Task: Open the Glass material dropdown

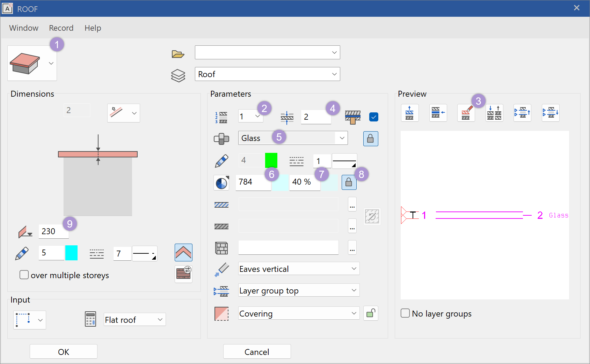Action: tap(342, 138)
